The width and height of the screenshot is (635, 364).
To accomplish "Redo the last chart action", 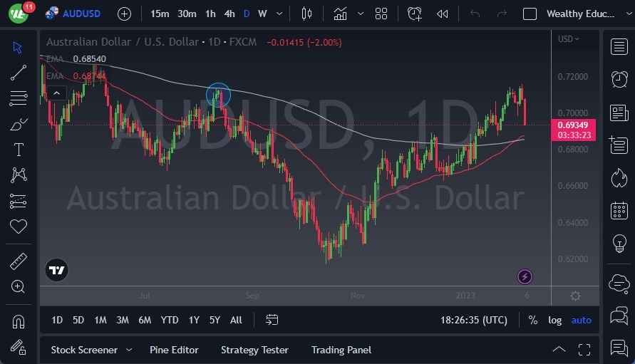I will click(x=502, y=14).
